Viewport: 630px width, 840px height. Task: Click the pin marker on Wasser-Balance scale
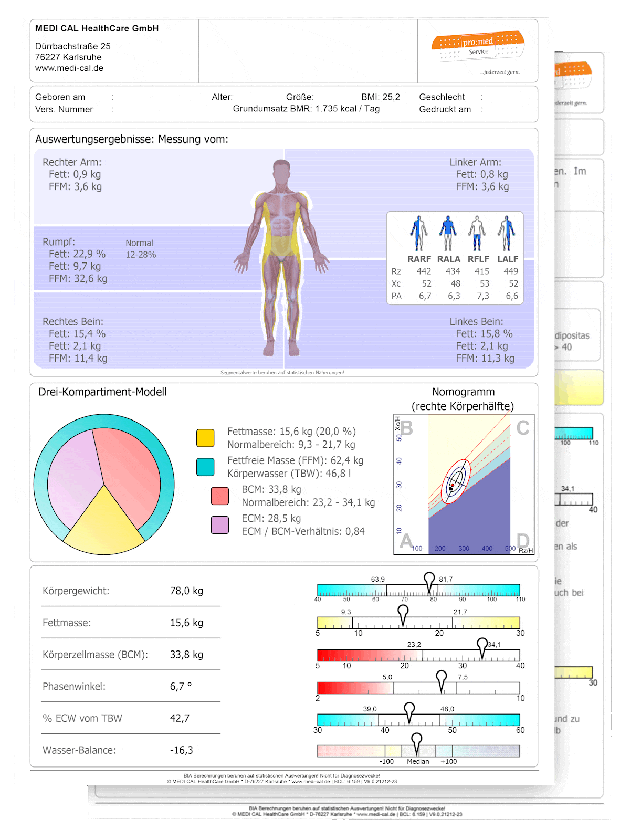pos(416,742)
